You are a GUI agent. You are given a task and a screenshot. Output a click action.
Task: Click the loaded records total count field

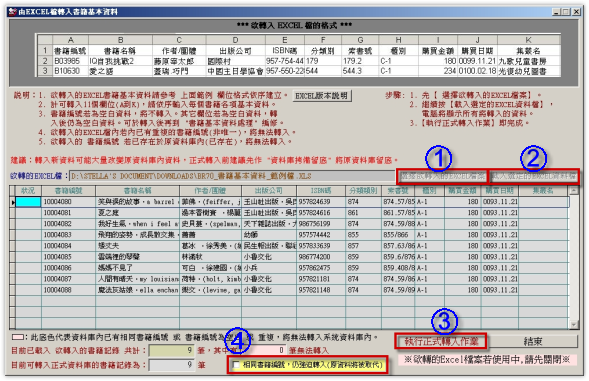tap(172, 350)
